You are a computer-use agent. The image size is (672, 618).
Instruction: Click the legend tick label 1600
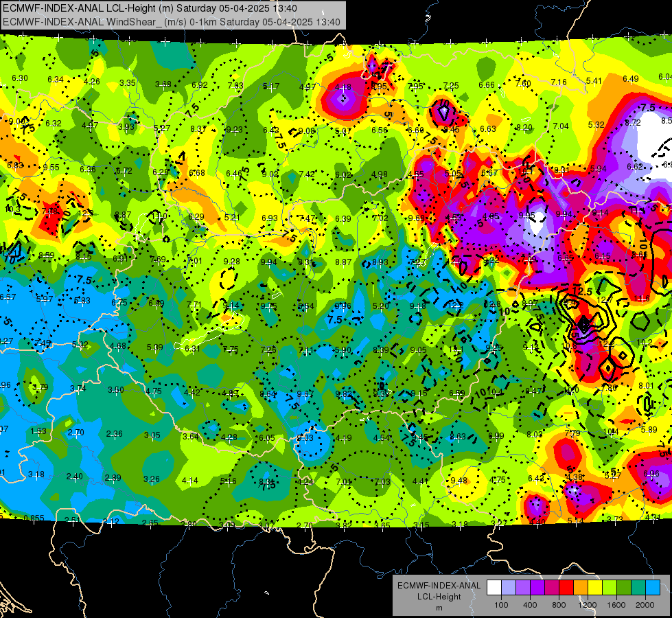(616, 605)
